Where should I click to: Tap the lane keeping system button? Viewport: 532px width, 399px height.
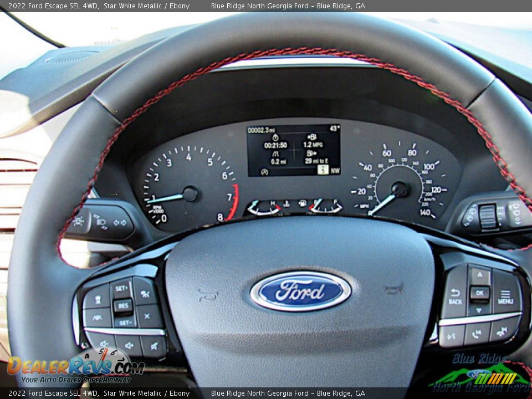pyautogui.click(x=98, y=318)
